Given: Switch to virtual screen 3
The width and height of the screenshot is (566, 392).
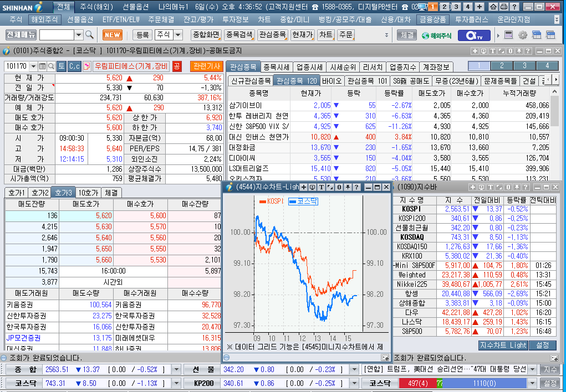Looking at the screenshot, I should [x=456, y=7].
